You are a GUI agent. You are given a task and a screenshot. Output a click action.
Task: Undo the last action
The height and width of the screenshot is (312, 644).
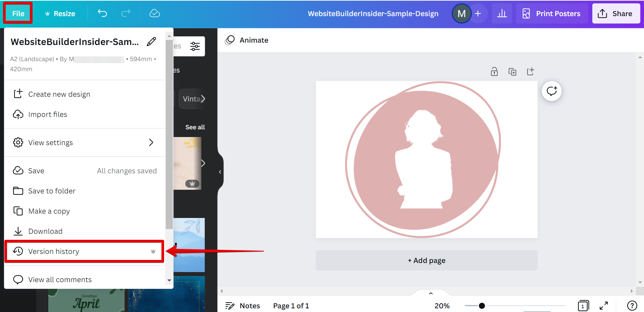(102, 13)
